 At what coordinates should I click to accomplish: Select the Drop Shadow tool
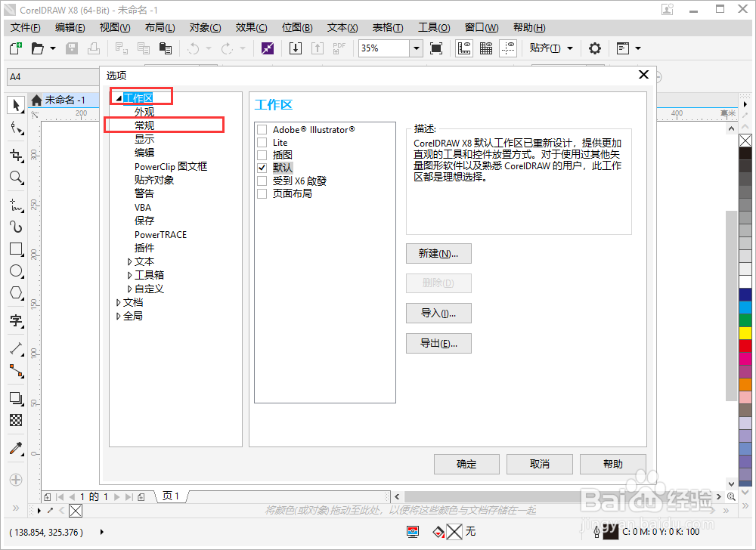point(16,398)
